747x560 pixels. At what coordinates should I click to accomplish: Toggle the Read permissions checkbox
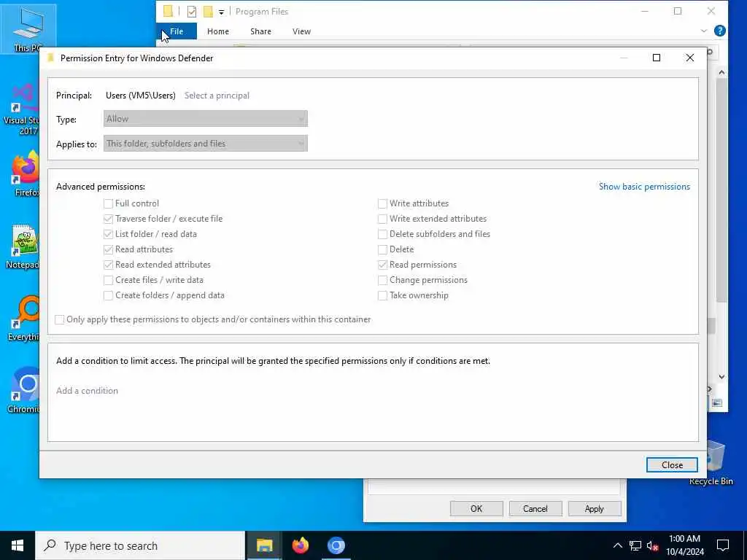tap(382, 265)
